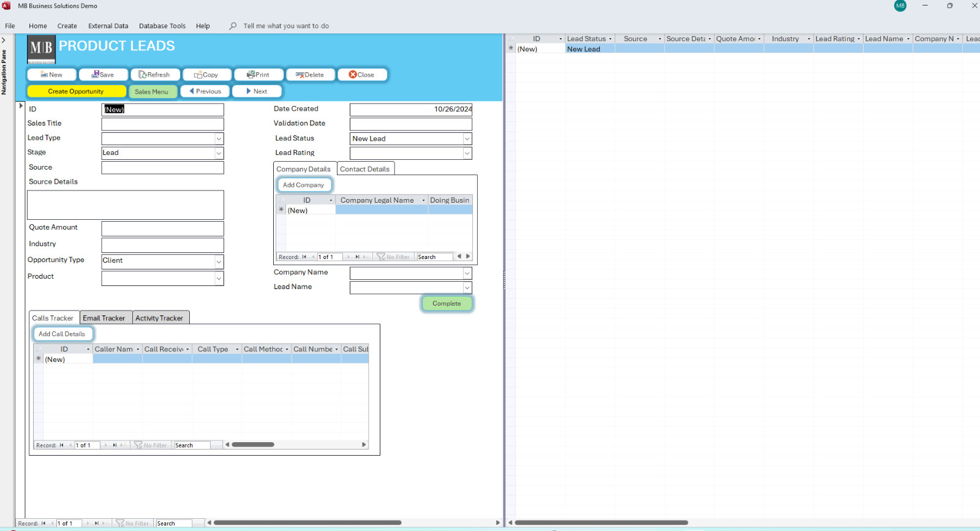Select the Company Details tab
980x531 pixels.
(303, 169)
